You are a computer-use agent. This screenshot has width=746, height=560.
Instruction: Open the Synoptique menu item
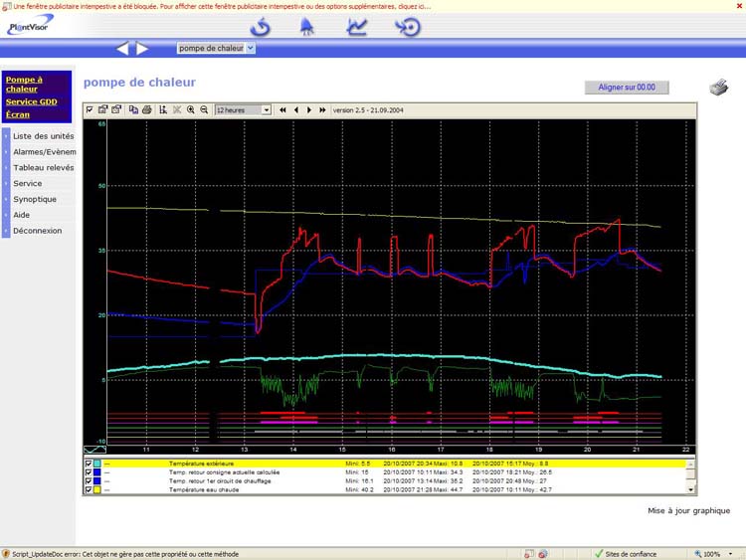35,199
